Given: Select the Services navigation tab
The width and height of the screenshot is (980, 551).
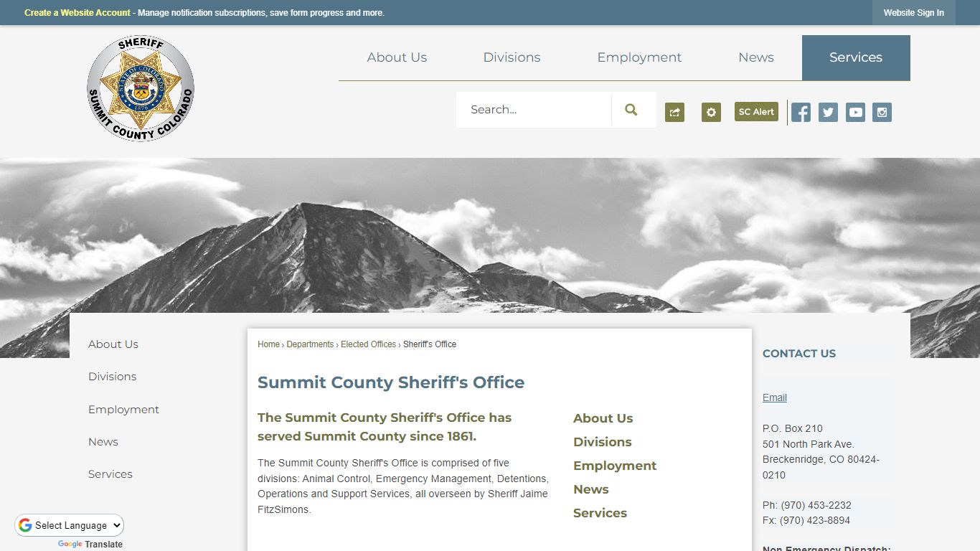Looking at the screenshot, I should coord(855,57).
